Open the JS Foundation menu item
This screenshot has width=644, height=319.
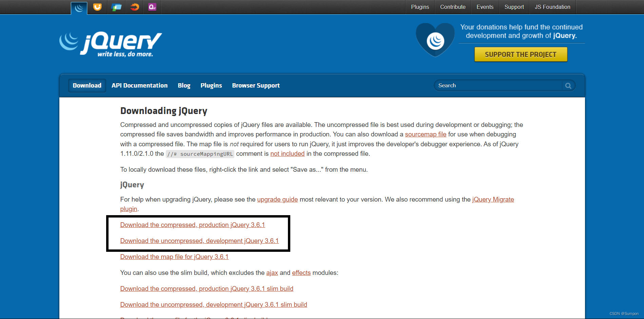(x=552, y=7)
